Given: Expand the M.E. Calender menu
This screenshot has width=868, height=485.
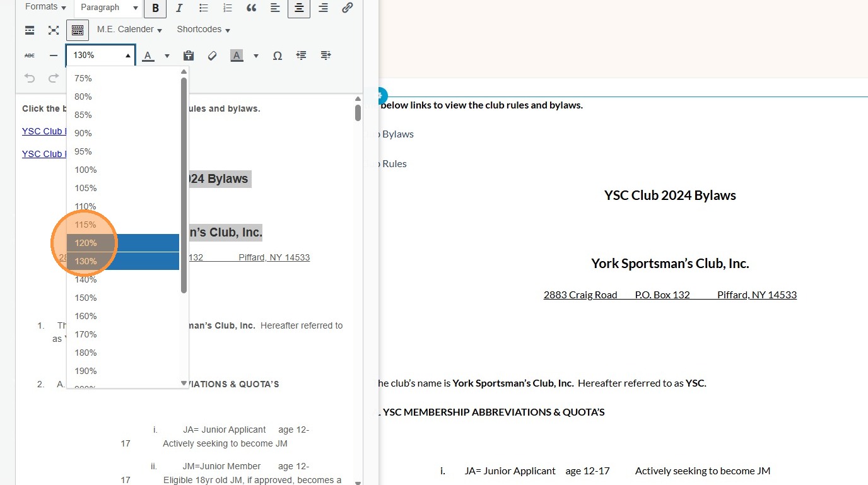Looking at the screenshot, I should pyautogui.click(x=129, y=30).
